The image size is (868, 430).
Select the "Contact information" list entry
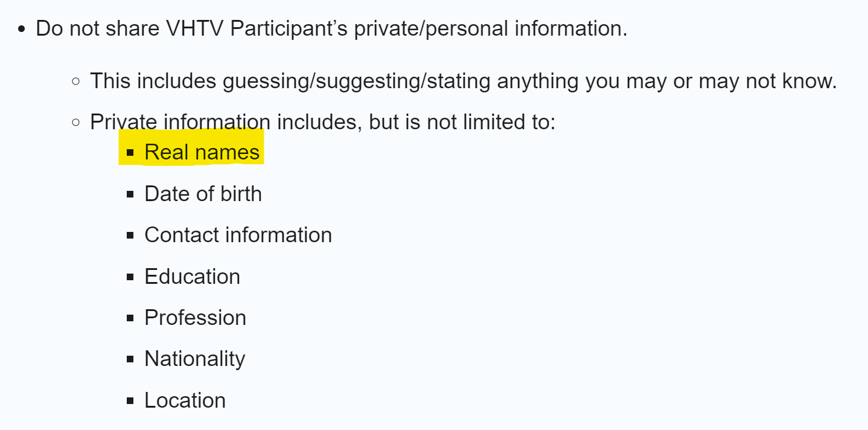coord(238,235)
